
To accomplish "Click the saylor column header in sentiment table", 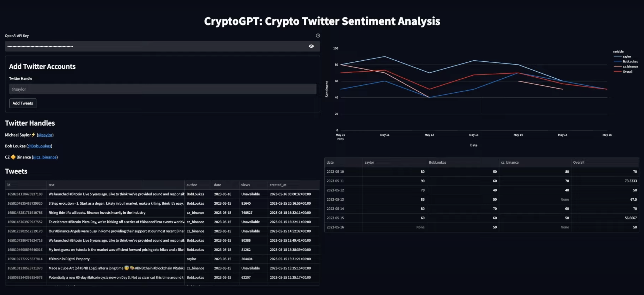I will coord(370,162).
